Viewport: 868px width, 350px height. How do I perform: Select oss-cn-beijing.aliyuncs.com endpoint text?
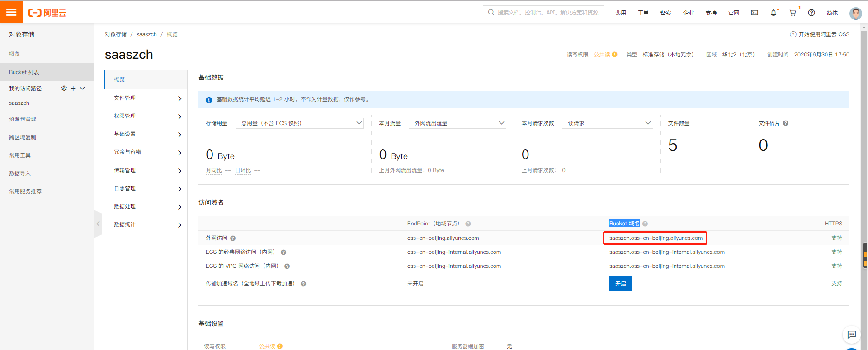tap(443, 238)
